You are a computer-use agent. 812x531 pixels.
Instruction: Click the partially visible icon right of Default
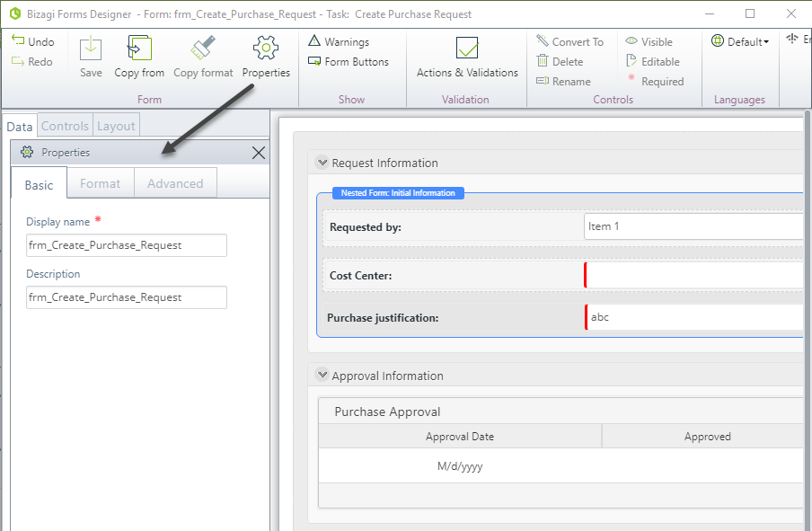coord(793,39)
